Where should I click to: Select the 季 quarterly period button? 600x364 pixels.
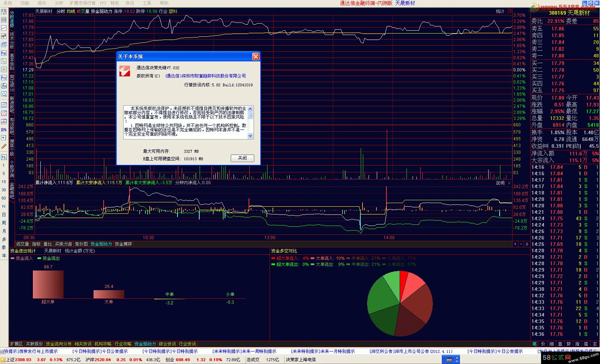(4, 247)
